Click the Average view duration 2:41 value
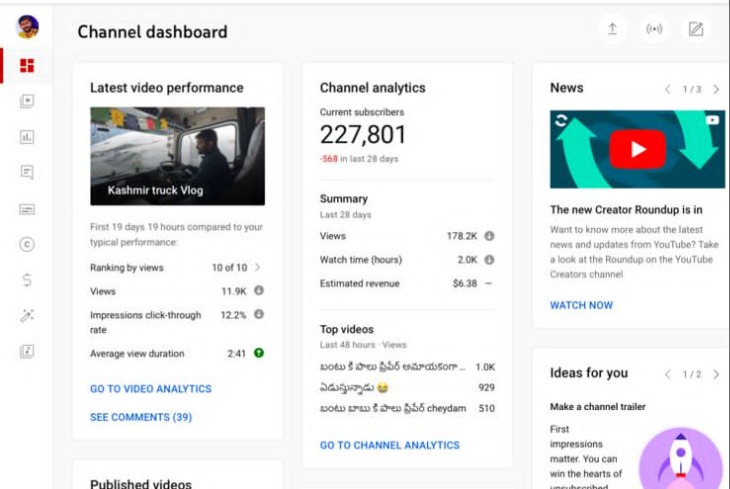The height and width of the screenshot is (489, 730). (x=237, y=353)
